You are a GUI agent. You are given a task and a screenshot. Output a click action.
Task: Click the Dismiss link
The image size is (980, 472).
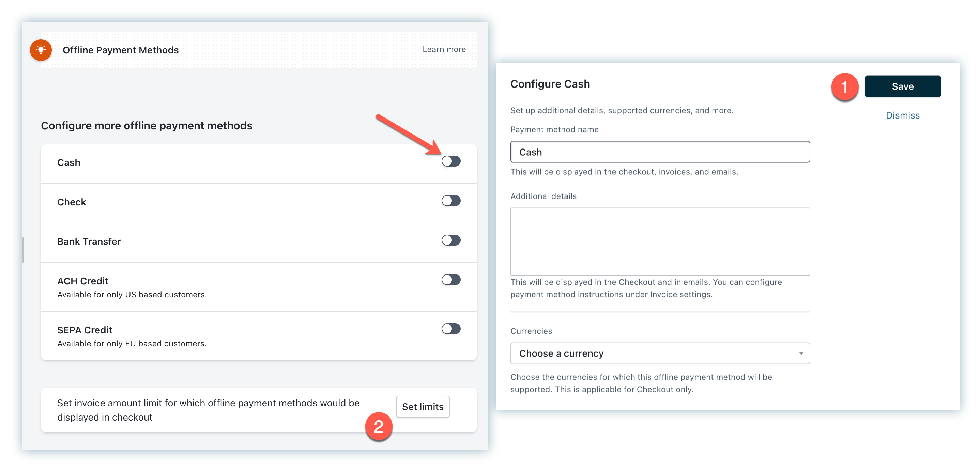point(902,116)
